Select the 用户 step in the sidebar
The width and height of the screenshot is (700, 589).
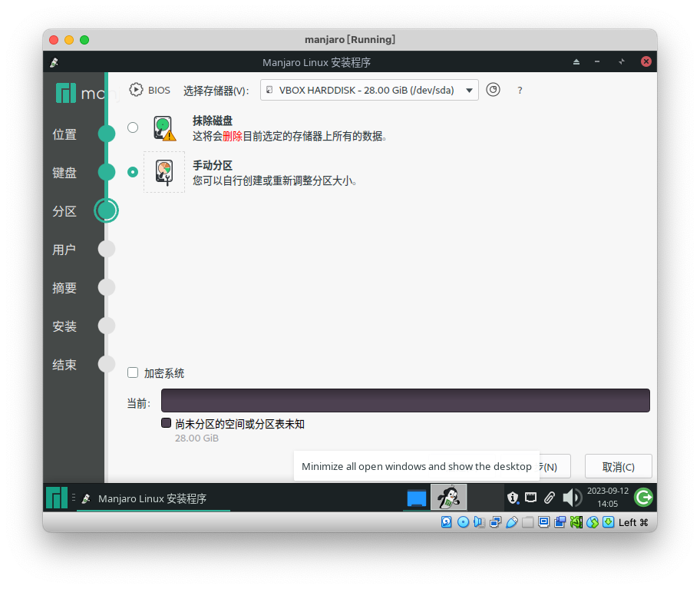[x=64, y=249]
